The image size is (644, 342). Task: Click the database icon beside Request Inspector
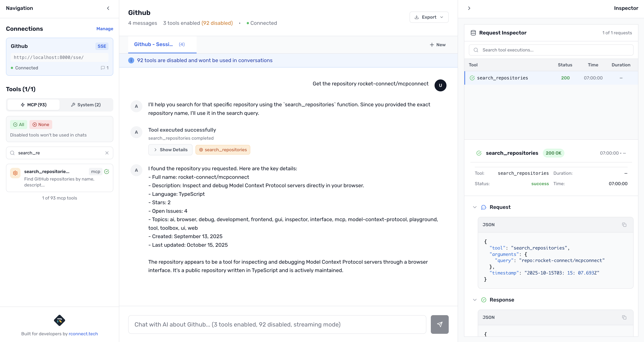pos(473,32)
